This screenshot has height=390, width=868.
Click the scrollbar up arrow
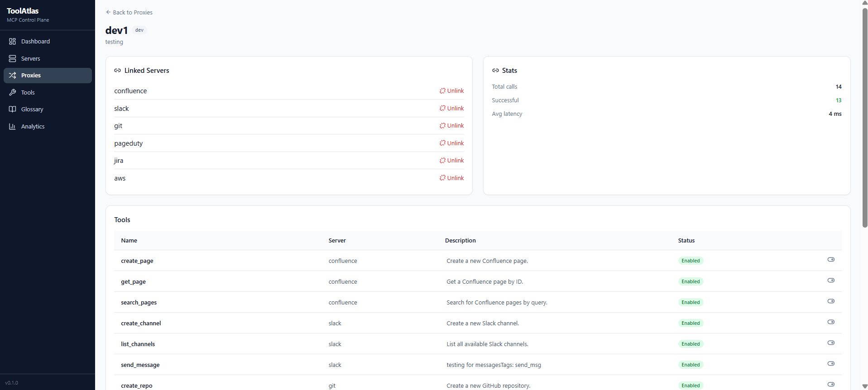865,3
